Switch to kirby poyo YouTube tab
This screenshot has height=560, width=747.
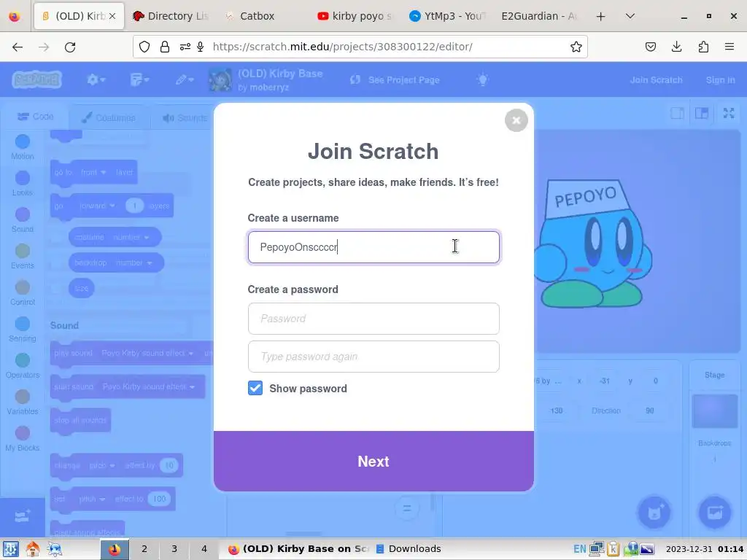pos(355,16)
